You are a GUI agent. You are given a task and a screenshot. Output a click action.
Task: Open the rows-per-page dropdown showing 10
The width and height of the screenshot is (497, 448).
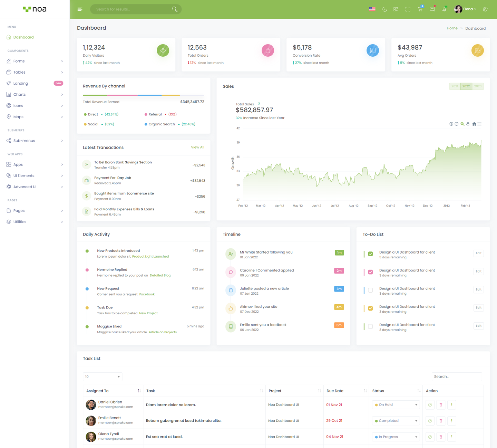103,376
